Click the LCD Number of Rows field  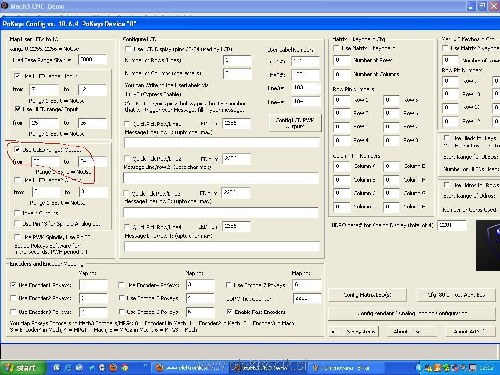pyautogui.click(x=237, y=60)
